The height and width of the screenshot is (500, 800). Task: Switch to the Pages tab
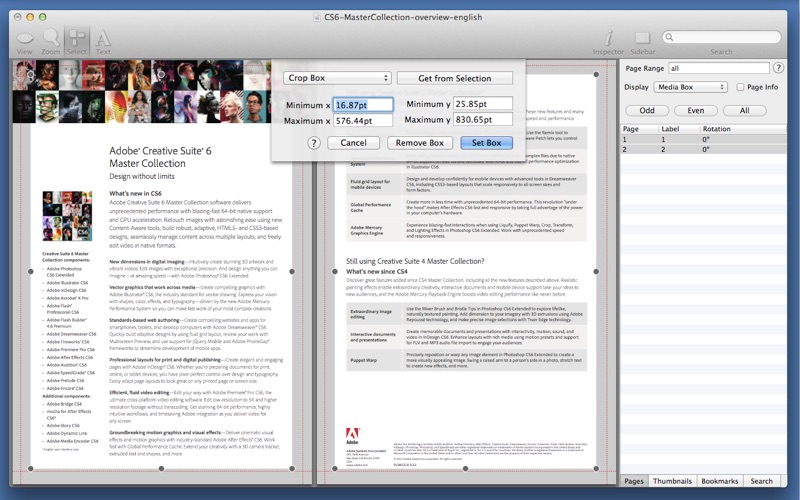click(634, 481)
